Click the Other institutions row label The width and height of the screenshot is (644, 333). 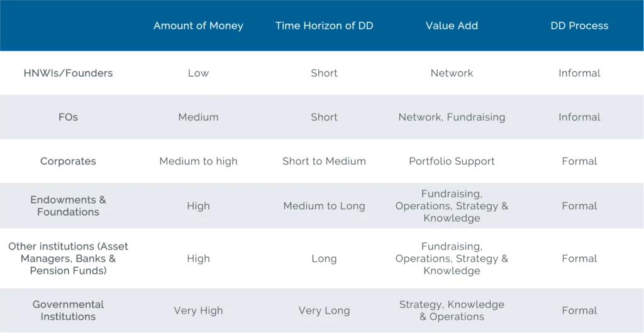pyautogui.click(x=68, y=258)
